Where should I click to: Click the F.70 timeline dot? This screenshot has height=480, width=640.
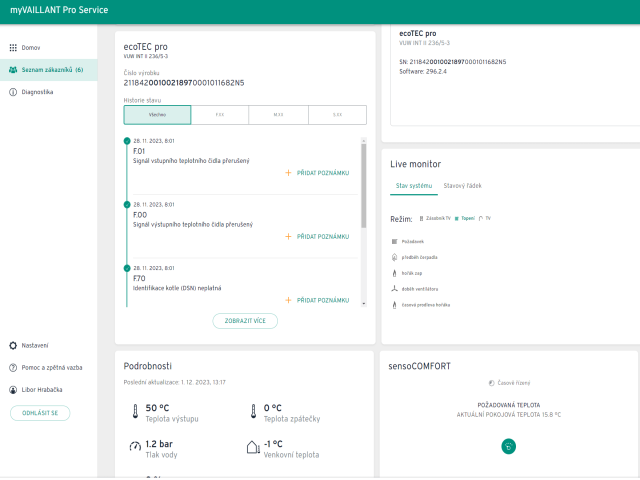[127, 268]
